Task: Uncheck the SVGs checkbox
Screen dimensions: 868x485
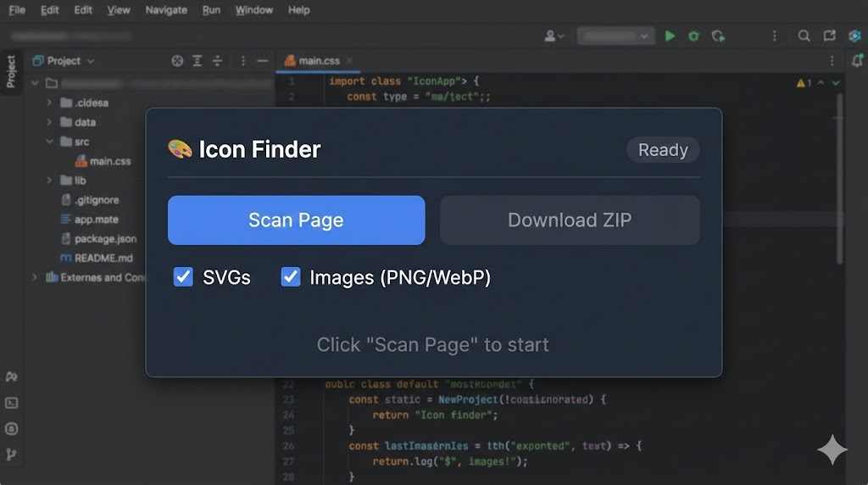Action: coord(183,276)
